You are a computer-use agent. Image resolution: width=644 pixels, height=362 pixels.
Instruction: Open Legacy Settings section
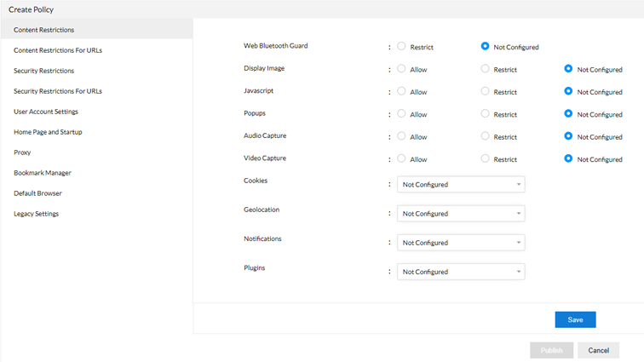[37, 214]
